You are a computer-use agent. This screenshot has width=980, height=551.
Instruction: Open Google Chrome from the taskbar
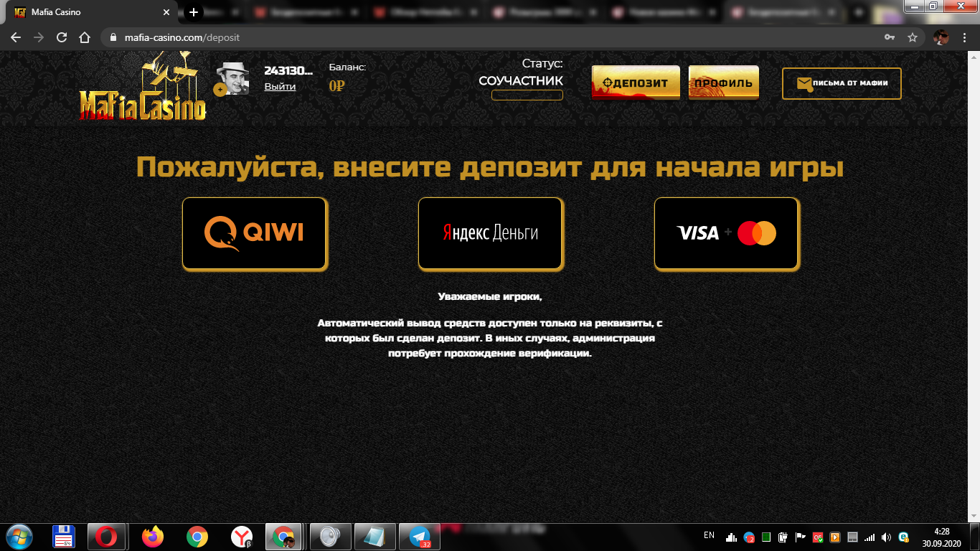[x=197, y=537]
